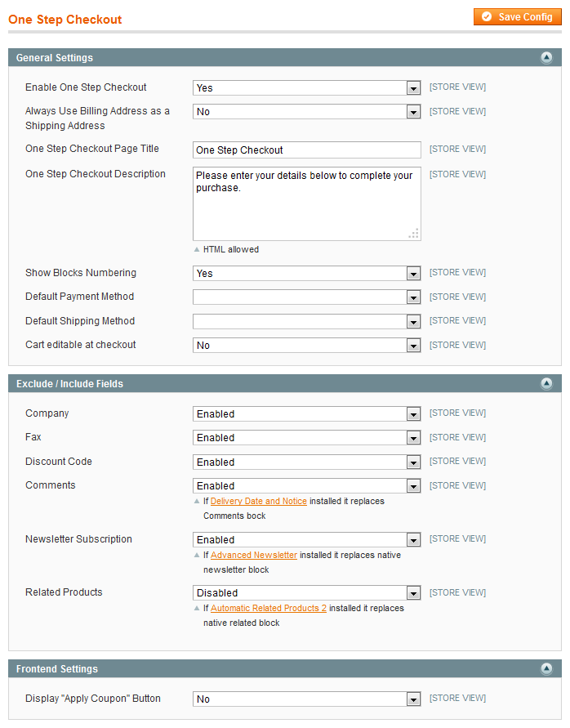Open Display Apply Coupon Button dropdown

[x=307, y=699]
